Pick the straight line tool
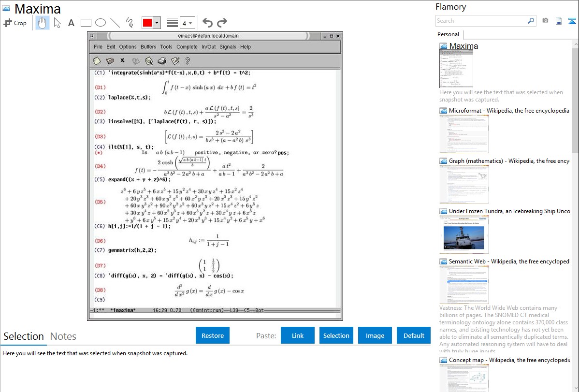Viewport: 579px width, 392px height. pyautogui.click(x=115, y=23)
